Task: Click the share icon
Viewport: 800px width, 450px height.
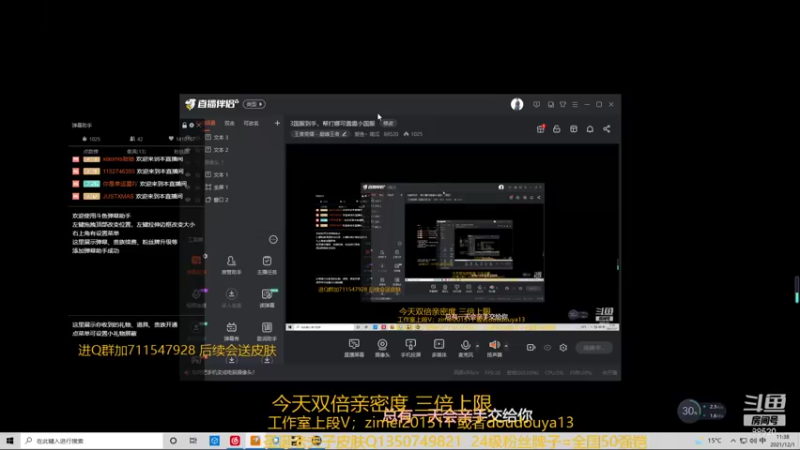Action: 607,129
